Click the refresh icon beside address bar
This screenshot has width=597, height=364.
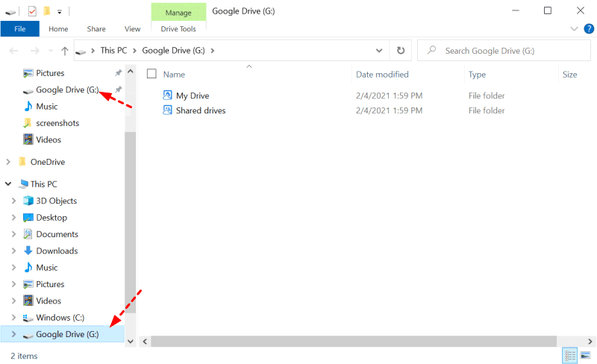[x=401, y=51]
